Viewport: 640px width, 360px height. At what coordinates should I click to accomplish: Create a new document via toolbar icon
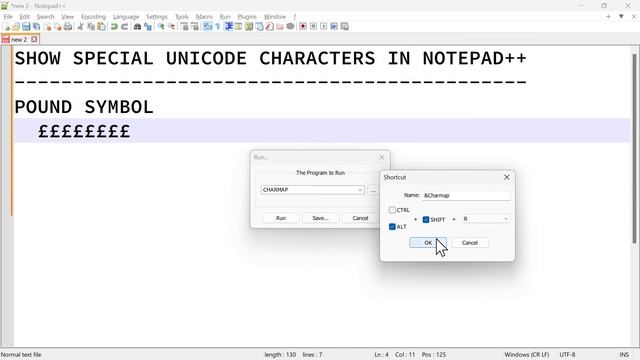coord(6,27)
